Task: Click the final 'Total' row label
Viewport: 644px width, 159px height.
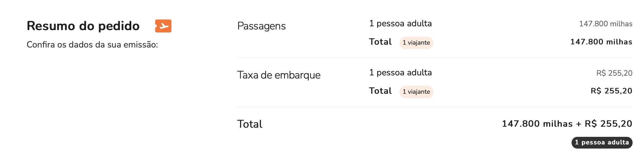Action: coord(250,124)
